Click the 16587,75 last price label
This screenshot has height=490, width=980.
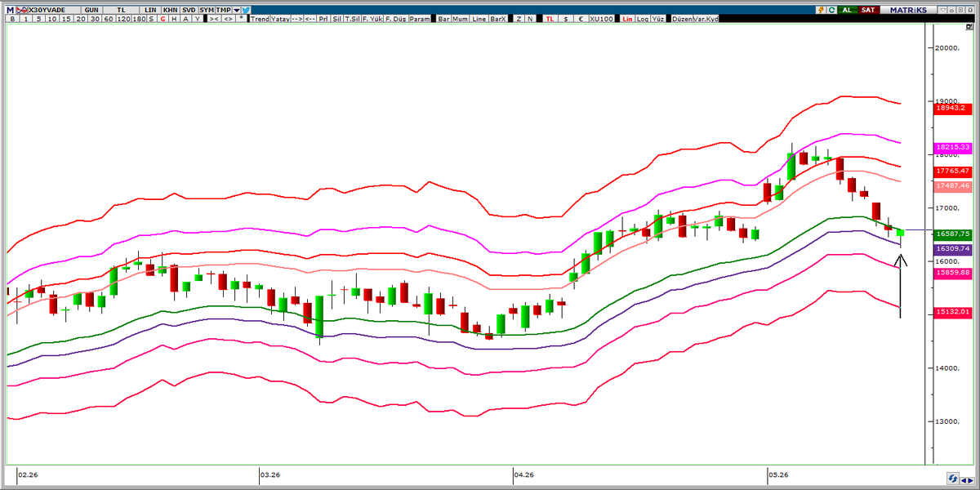pyautogui.click(x=951, y=234)
